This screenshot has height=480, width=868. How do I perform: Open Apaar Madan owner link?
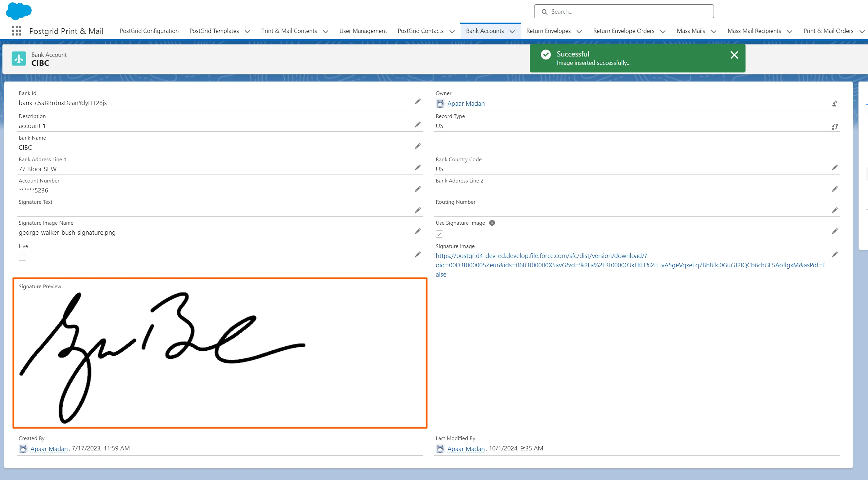point(466,104)
